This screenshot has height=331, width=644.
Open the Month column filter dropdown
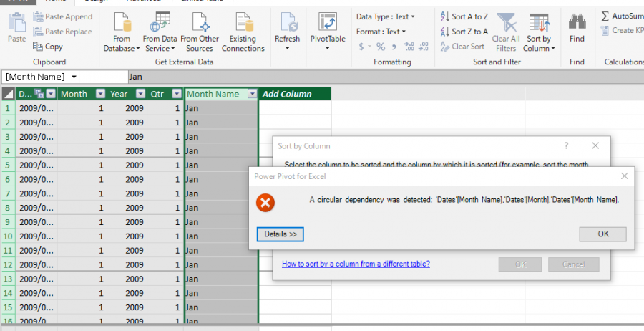pyautogui.click(x=101, y=94)
